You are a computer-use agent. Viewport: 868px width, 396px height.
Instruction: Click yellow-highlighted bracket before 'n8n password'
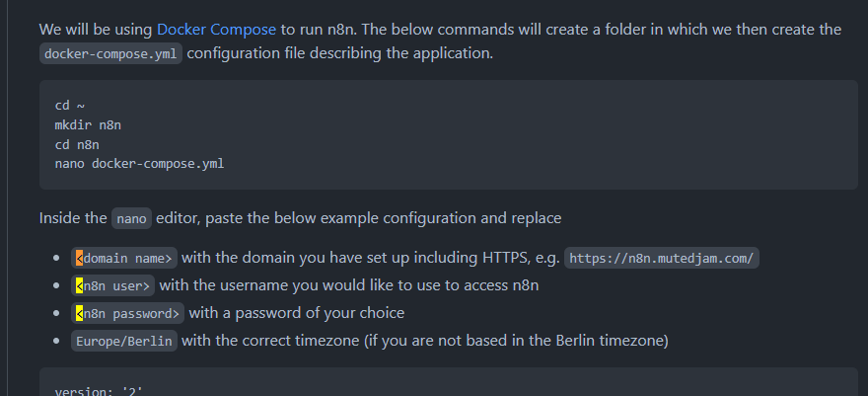click(79, 314)
